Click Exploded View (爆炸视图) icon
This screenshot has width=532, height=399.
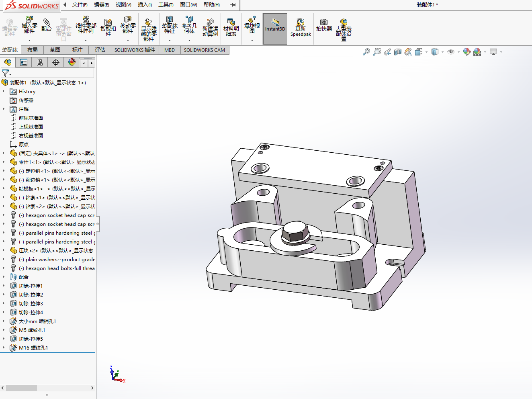252,25
